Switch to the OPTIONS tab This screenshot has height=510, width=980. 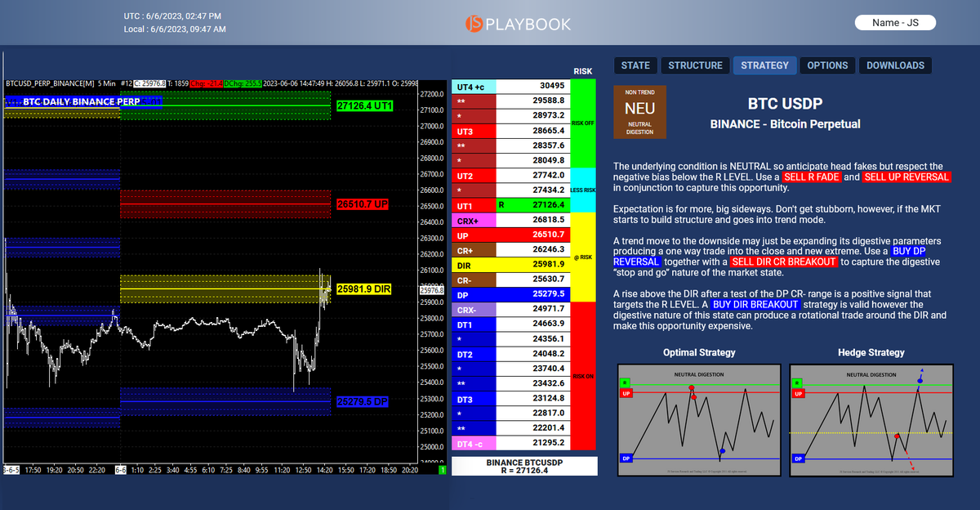tap(827, 65)
